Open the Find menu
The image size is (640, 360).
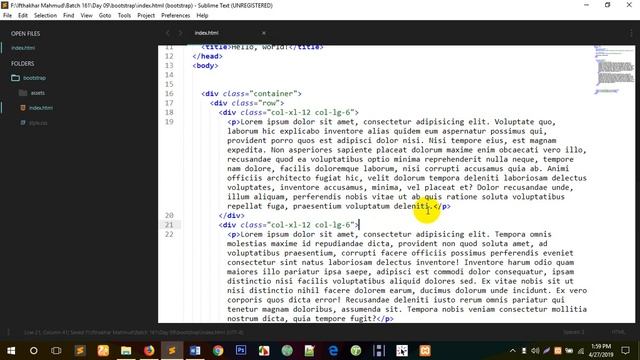click(x=69, y=16)
